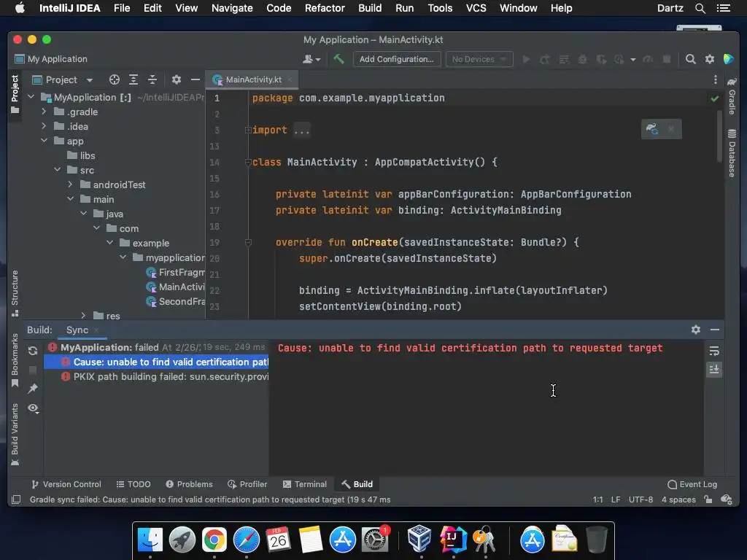The height and width of the screenshot is (560, 747).
Task: Open the user account icon dropdown
Action: 311,59
